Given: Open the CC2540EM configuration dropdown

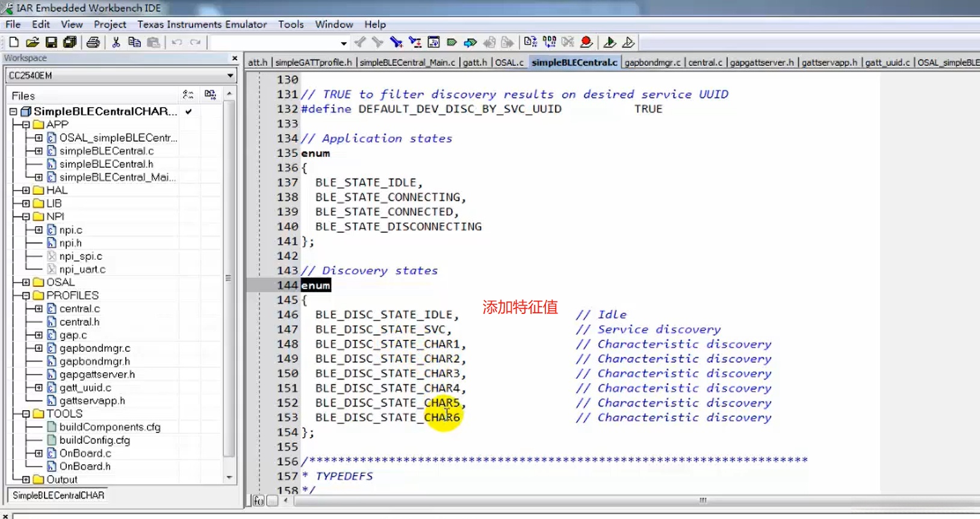Looking at the screenshot, I should (x=230, y=76).
